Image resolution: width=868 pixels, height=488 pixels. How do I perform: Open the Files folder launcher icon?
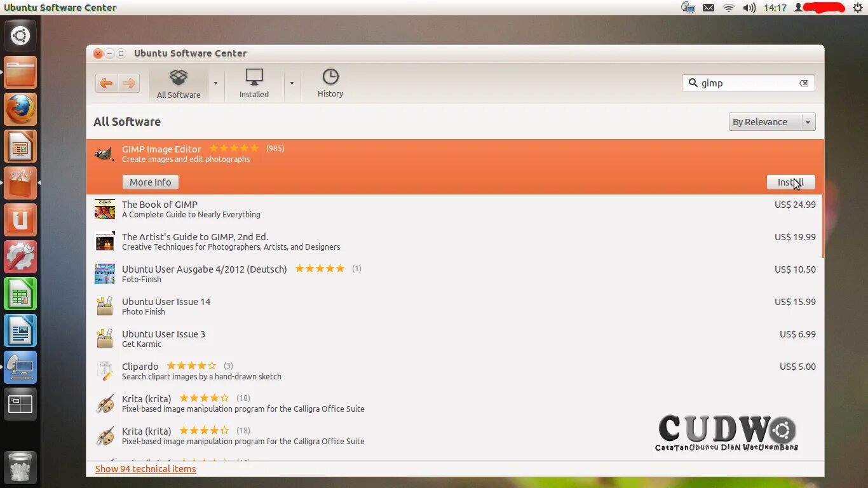coord(20,72)
